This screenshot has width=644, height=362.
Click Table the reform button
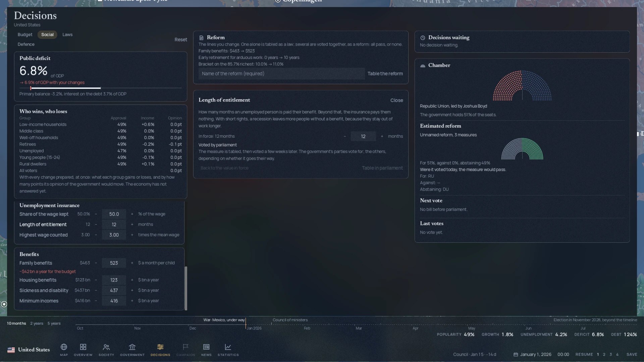[x=385, y=74]
